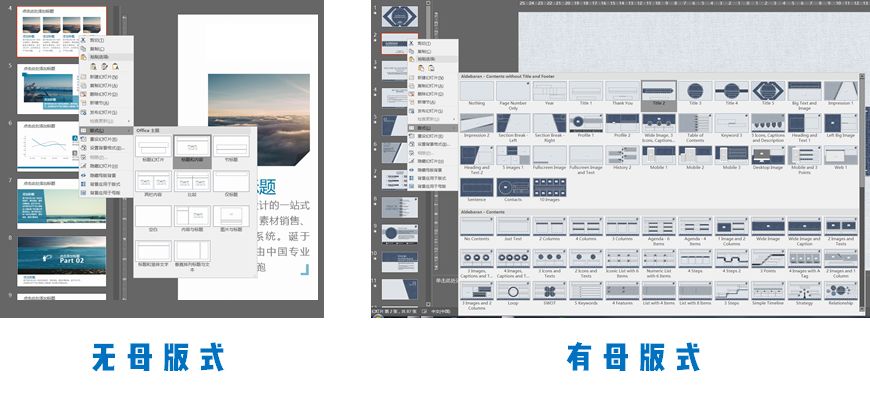
Task: Apply the History 2 layout
Action: tap(622, 158)
